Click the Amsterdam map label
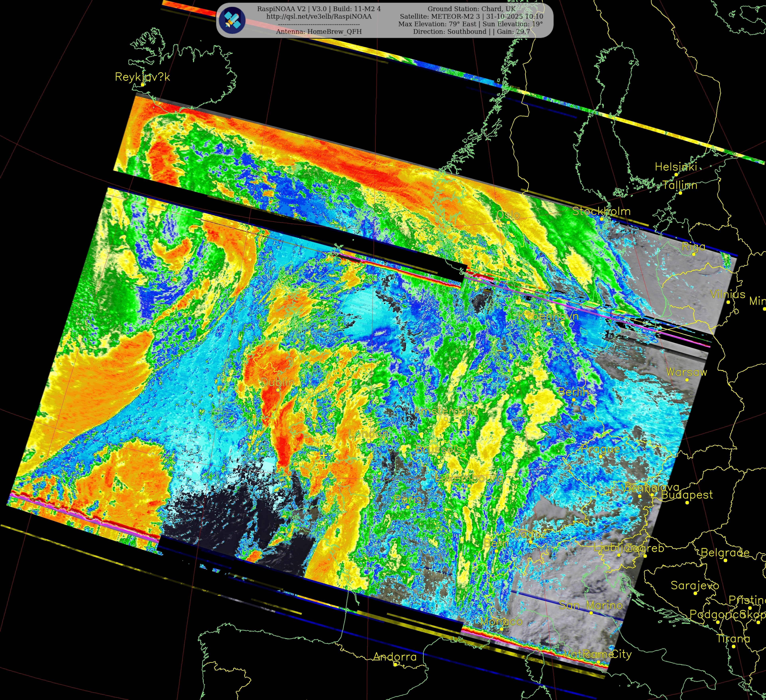 coord(445,411)
